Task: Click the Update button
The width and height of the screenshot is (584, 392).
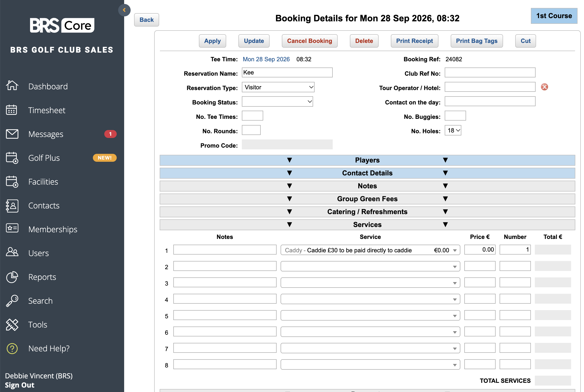Action: click(254, 41)
